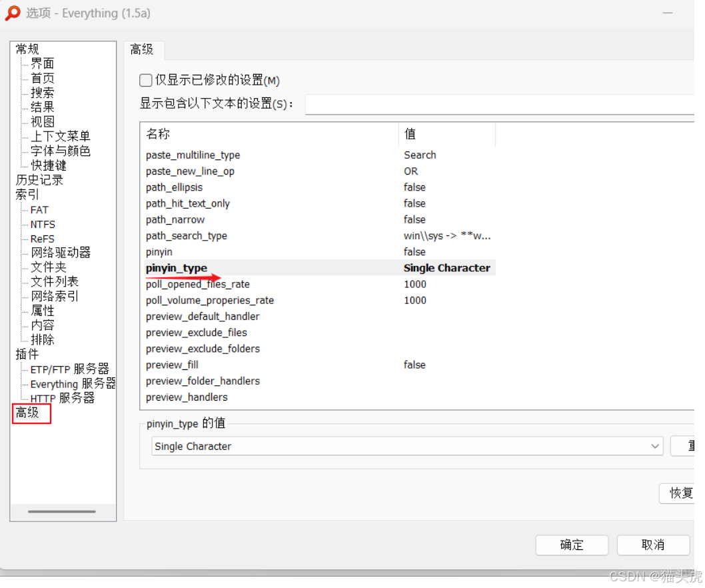The height and width of the screenshot is (588, 705).
Task: Open the 首页 settings page
Action: coord(43,78)
